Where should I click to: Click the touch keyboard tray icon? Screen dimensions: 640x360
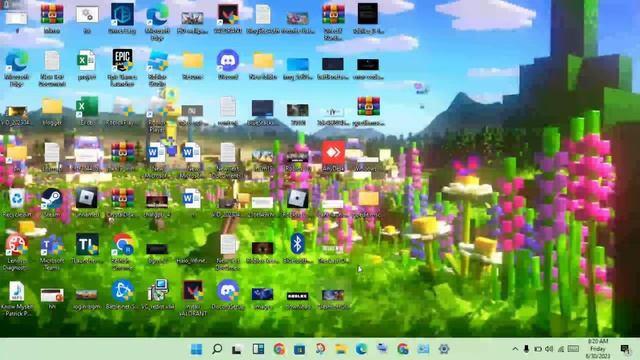(573, 349)
